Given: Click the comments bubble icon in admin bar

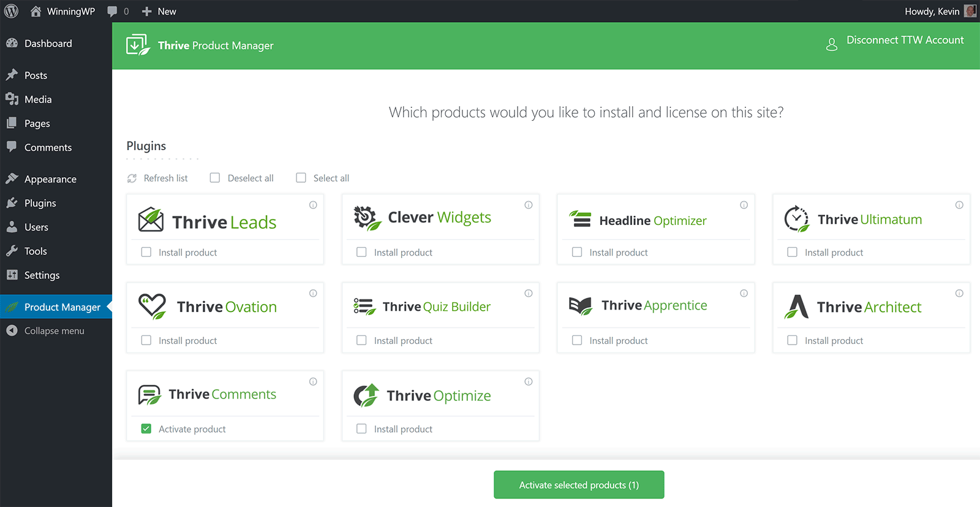Looking at the screenshot, I should 112,12.
